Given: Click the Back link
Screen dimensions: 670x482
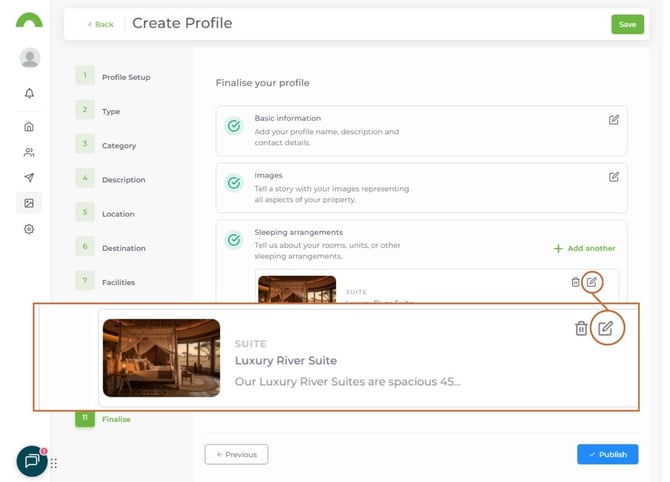Looking at the screenshot, I should click(100, 24).
